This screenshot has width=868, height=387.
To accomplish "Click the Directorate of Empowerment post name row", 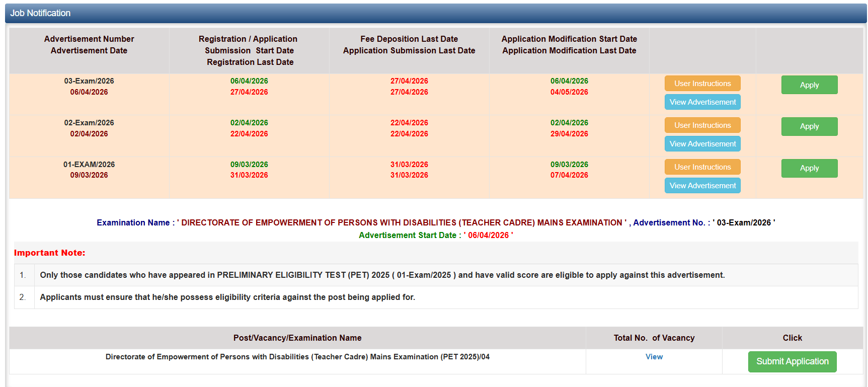I will (x=297, y=357).
